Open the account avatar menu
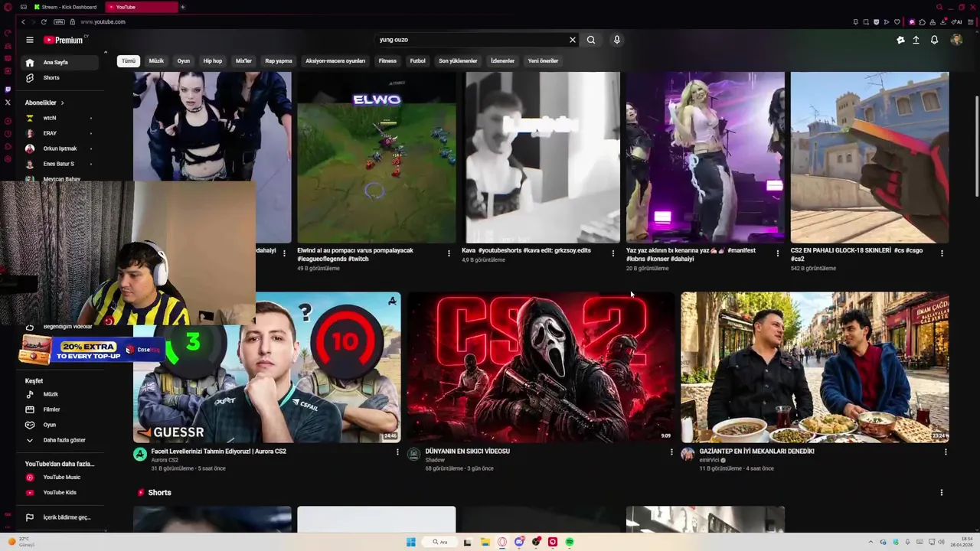 [956, 40]
